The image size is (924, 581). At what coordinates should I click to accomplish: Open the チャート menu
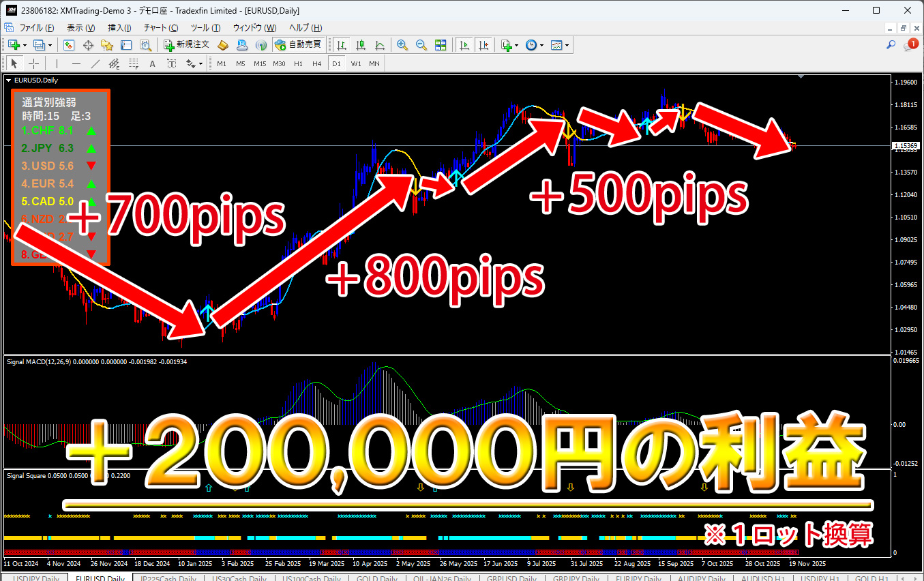[x=160, y=27]
